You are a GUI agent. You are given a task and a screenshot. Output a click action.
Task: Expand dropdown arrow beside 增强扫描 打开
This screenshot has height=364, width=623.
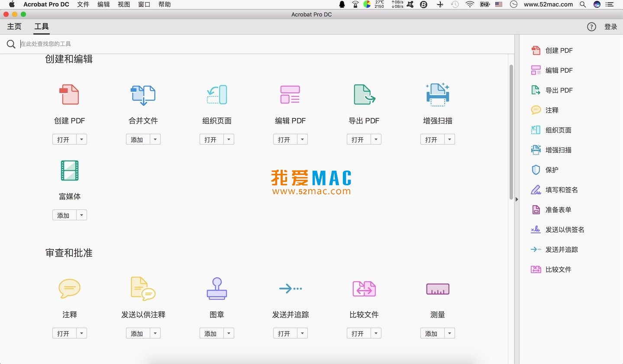pyautogui.click(x=449, y=139)
